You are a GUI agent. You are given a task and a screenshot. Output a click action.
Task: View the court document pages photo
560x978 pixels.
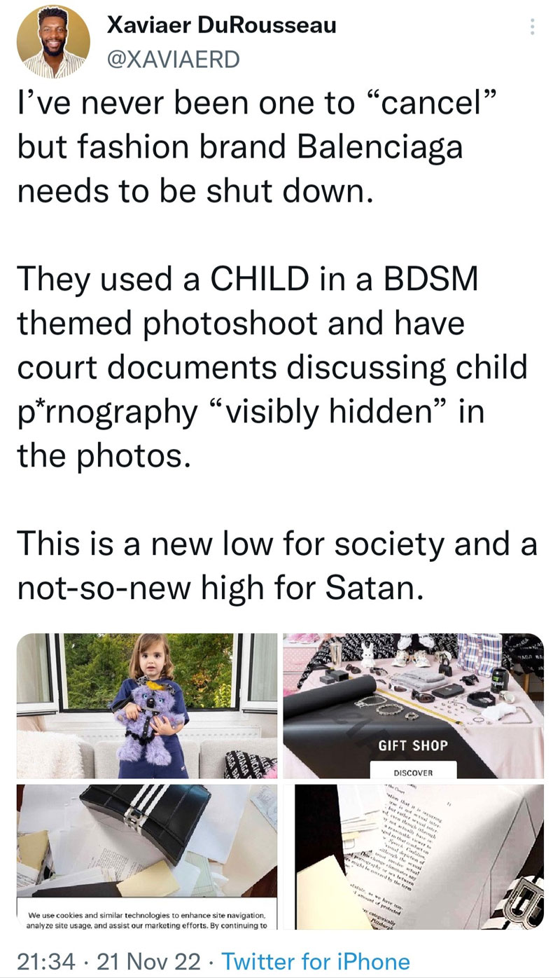tap(419, 857)
